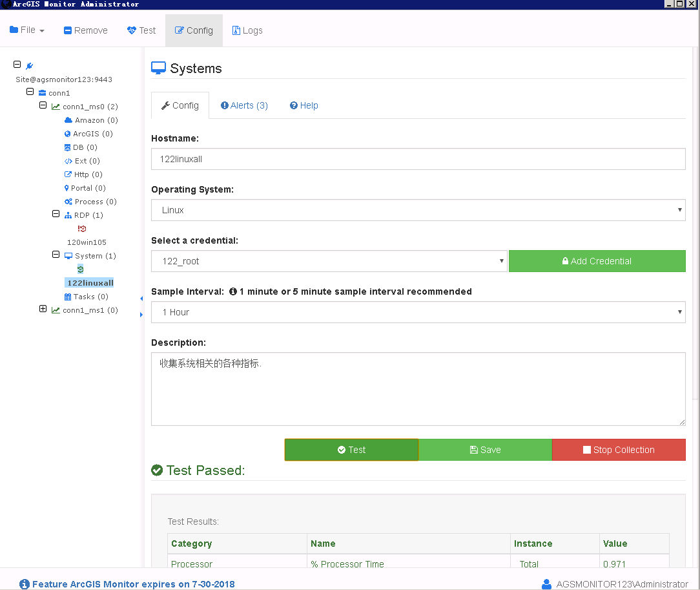Image resolution: width=700 pixels, height=590 pixels.
Task: Click the Feature ArcGIS Monitor expires notice
Action: (x=134, y=584)
